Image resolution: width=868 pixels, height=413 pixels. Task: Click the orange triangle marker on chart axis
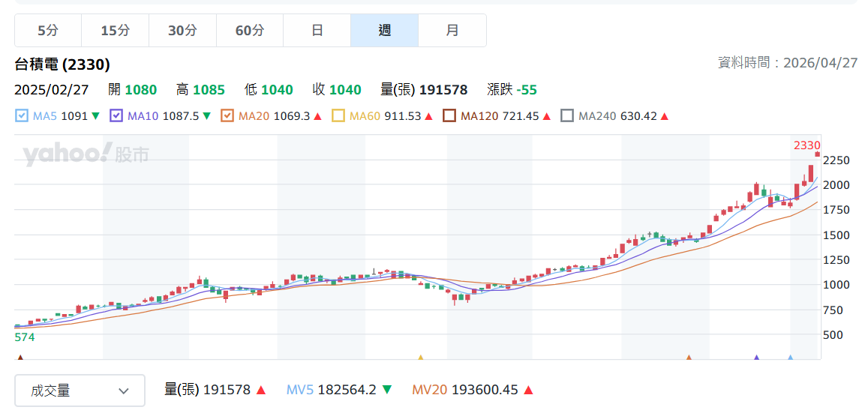[x=689, y=358]
